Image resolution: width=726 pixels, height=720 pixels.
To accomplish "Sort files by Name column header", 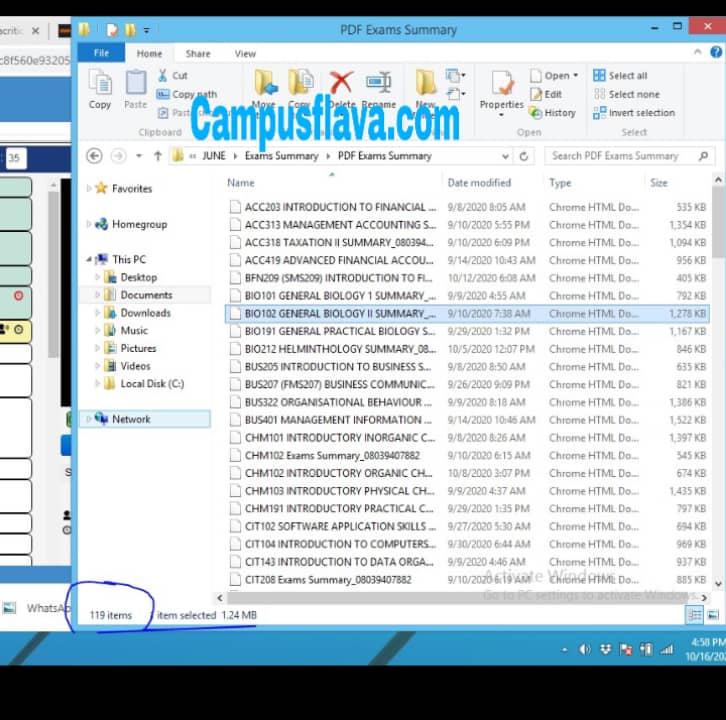I will click(x=240, y=183).
